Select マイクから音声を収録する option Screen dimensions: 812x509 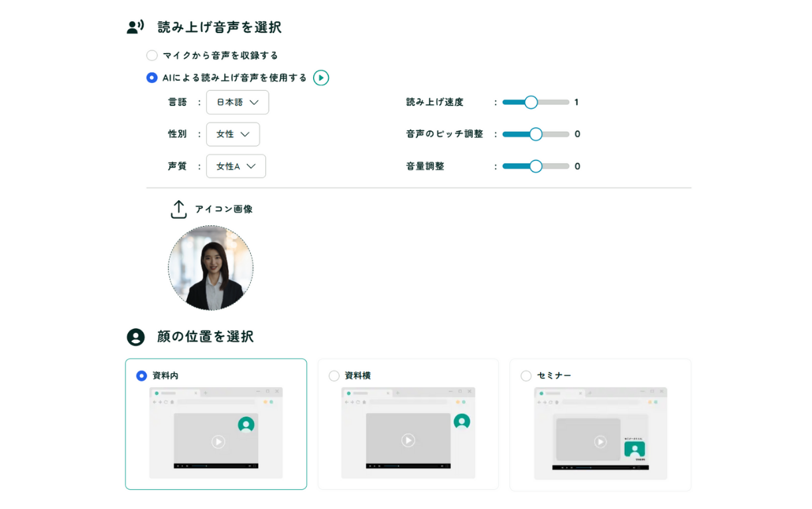152,55
